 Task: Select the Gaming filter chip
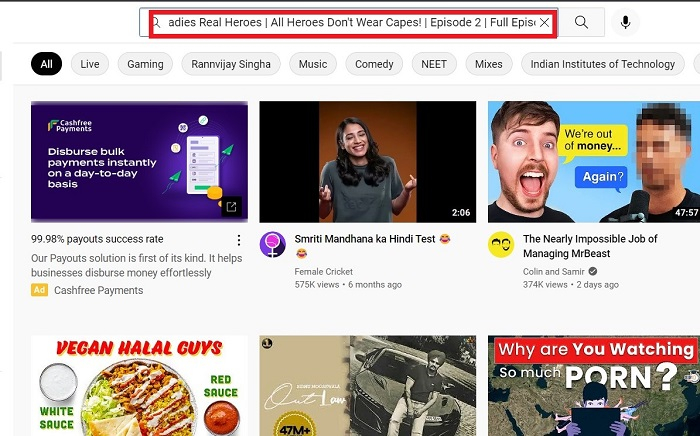[x=145, y=64]
